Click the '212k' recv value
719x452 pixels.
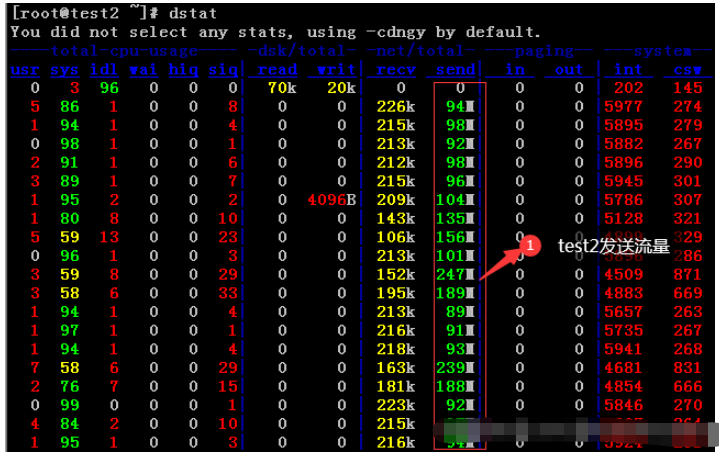click(x=396, y=162)
